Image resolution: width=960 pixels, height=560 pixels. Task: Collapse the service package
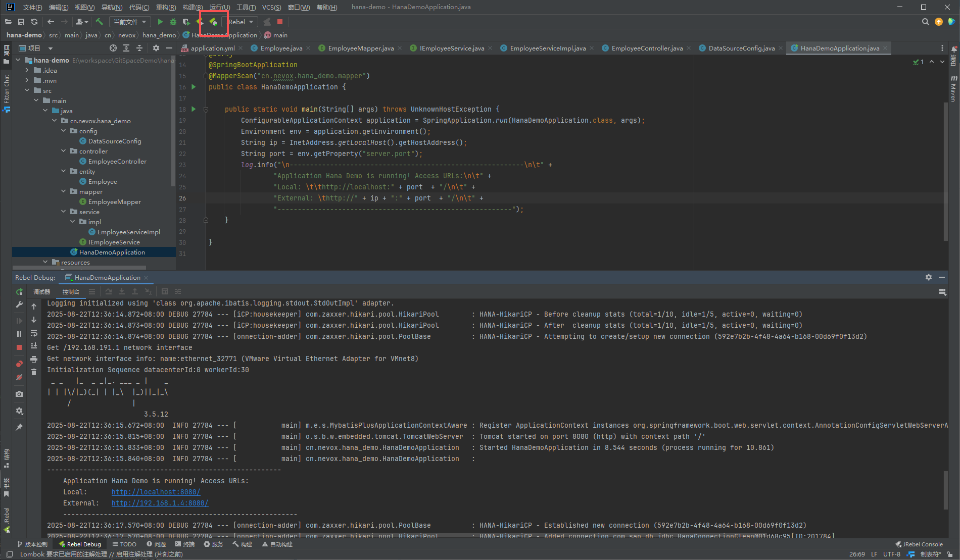pos(63,212)
